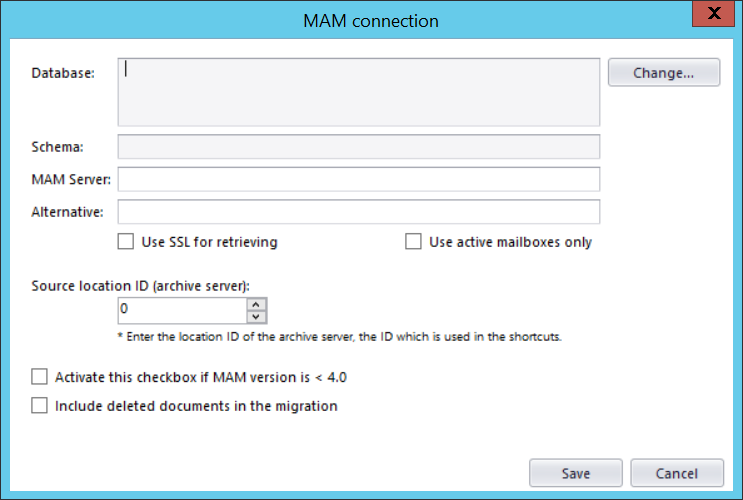Close the MAM connection dialog
Image resolution: width=743 pixels, height=500 pixels.
click(713, 14)
